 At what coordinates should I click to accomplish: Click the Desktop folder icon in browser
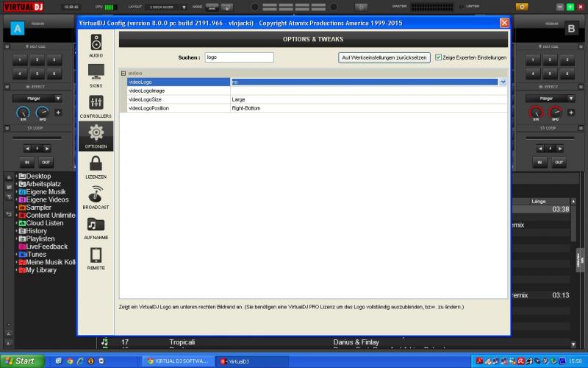(x=22, y=176)
